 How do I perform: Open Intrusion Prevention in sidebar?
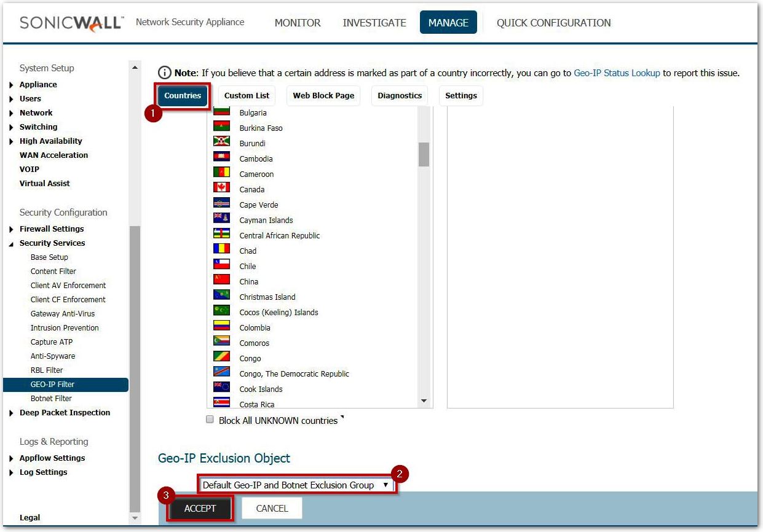[65, 328]
